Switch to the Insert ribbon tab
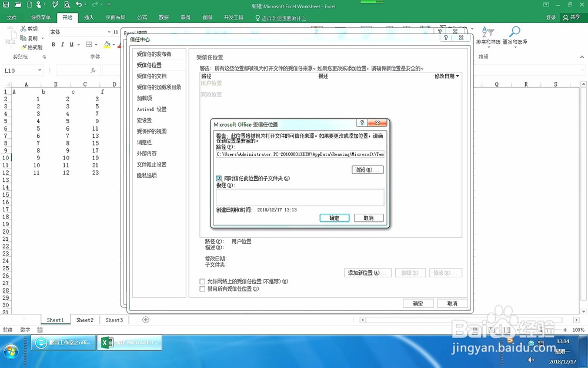The width and height of the screenshot is (588, 368). point(89,17)
